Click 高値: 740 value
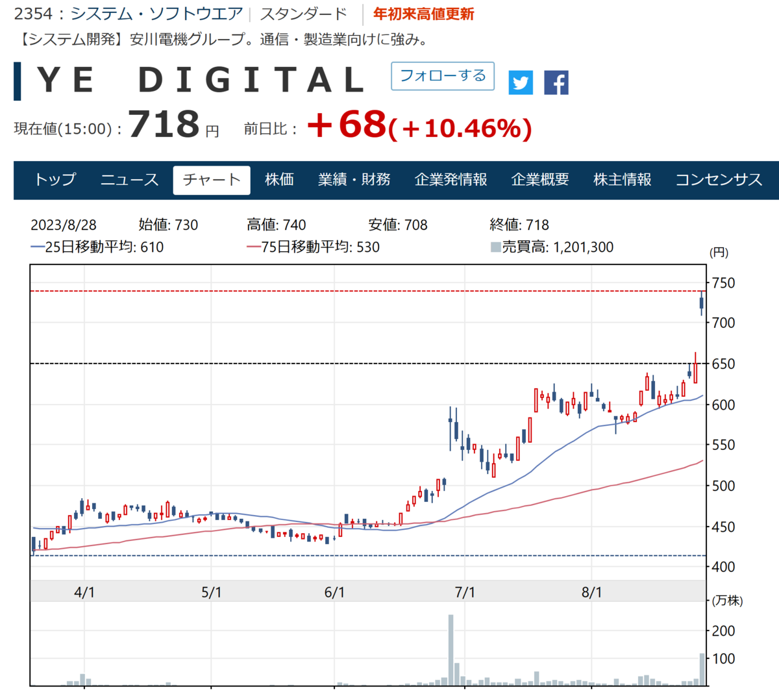 pos(277,225)
